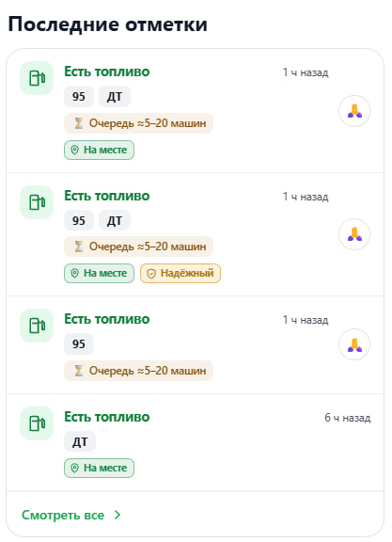392x542 pixels.
Task: Select the '95' fuel tag in first report
Action: click(79, 96)
